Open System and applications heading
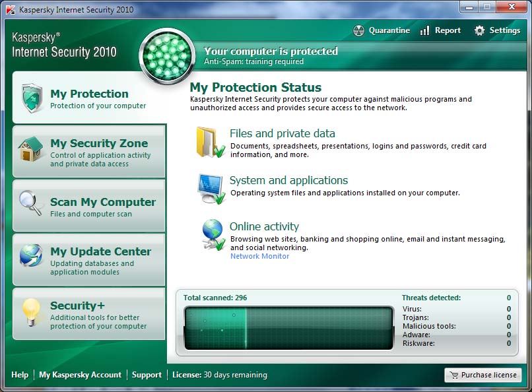 pyautogui.click(x=288, y=180)
